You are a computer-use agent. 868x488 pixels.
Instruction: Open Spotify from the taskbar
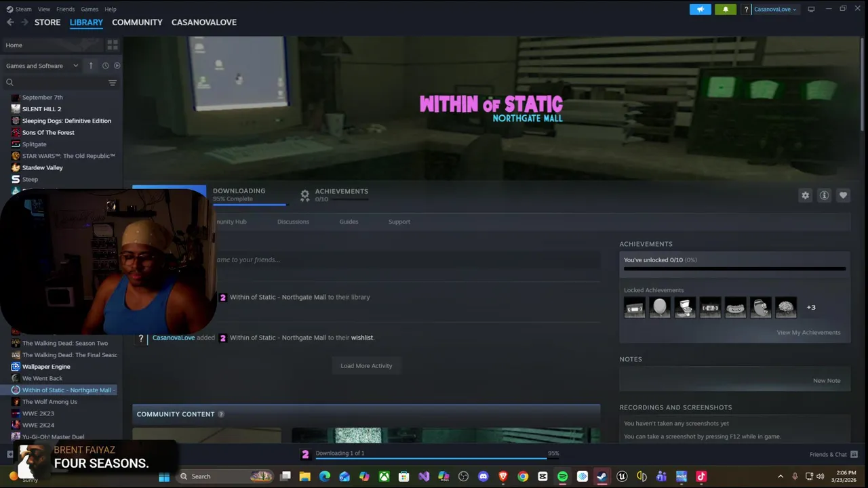pos(562,476)
